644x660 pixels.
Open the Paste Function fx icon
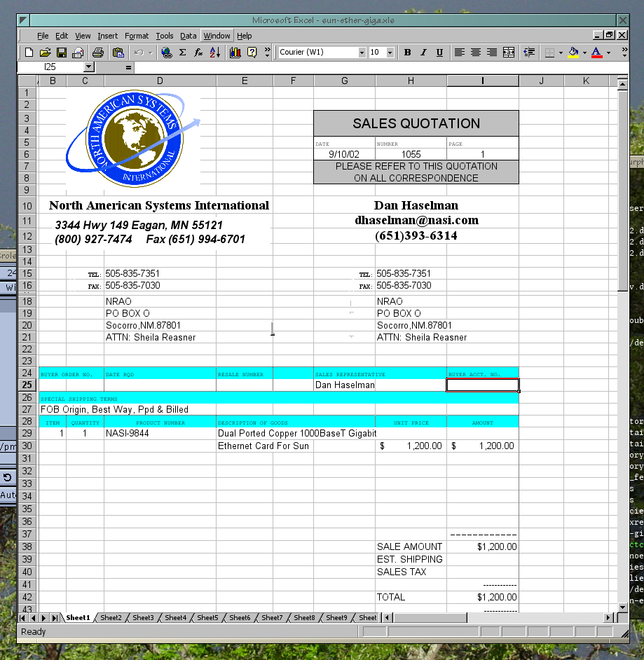point(198,52)
